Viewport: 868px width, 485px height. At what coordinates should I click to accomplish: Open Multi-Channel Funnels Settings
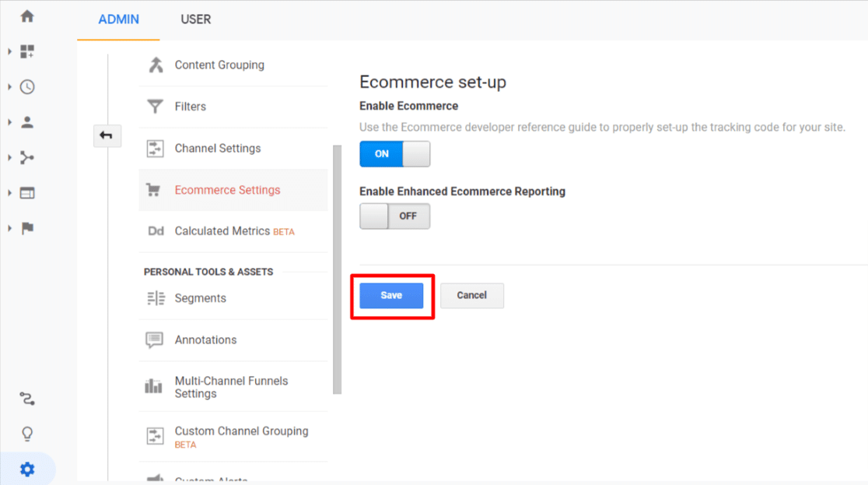[x=233, y=386]
